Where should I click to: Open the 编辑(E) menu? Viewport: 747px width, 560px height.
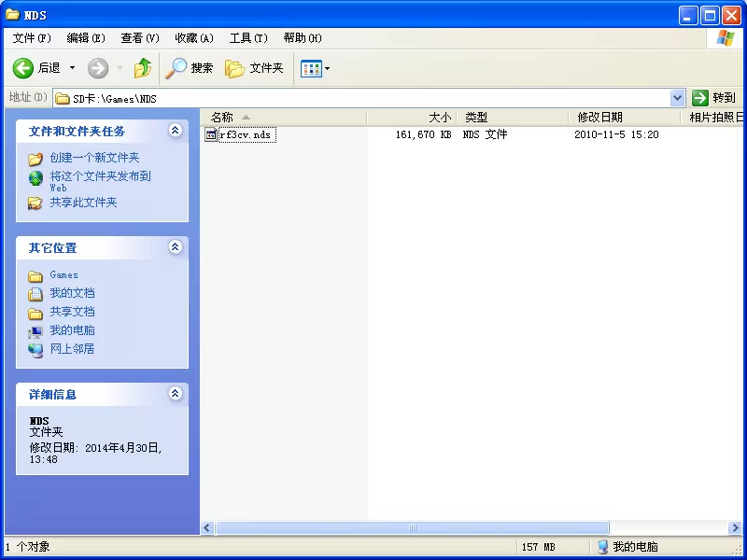86,38
